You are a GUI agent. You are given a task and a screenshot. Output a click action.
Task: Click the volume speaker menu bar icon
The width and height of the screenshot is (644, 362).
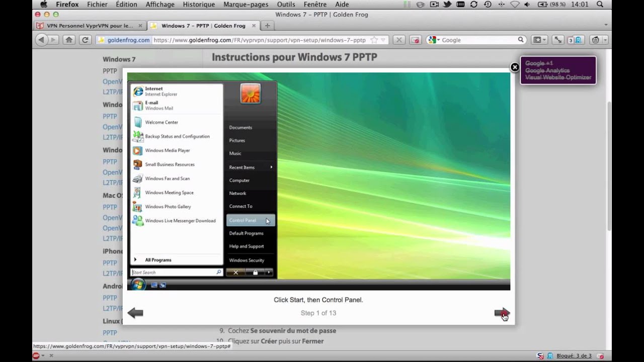click(527, 5)
